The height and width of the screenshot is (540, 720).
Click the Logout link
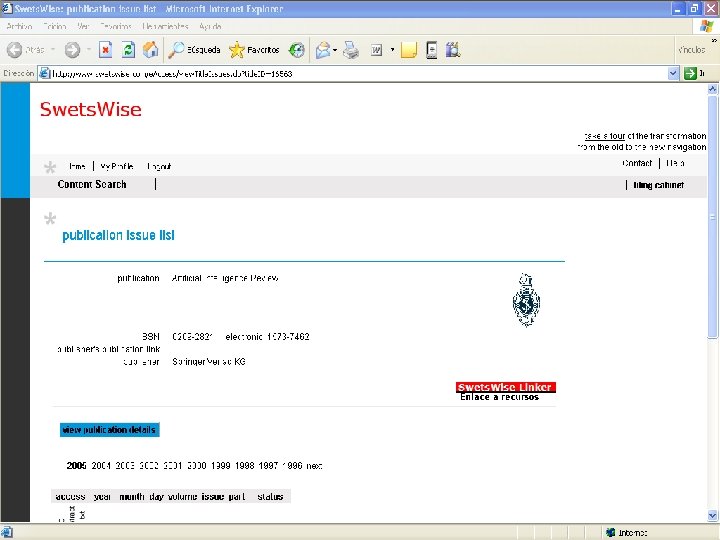click(x=159, y=166)
